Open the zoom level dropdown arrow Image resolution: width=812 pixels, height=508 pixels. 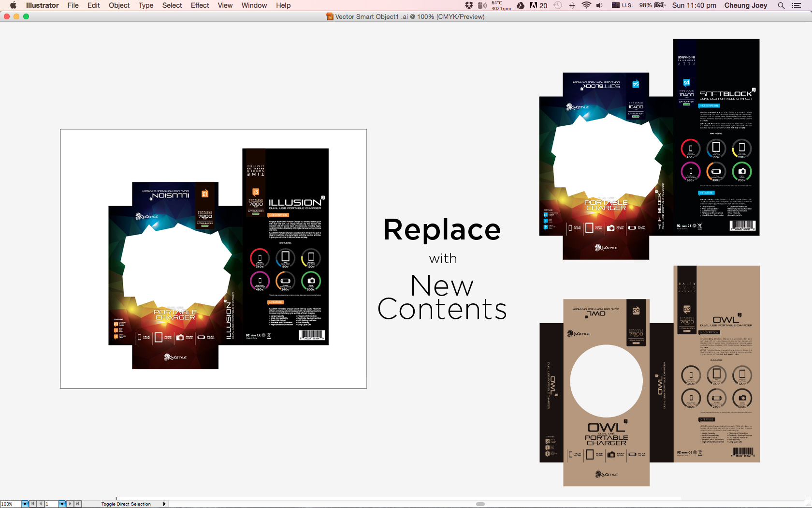25,504
